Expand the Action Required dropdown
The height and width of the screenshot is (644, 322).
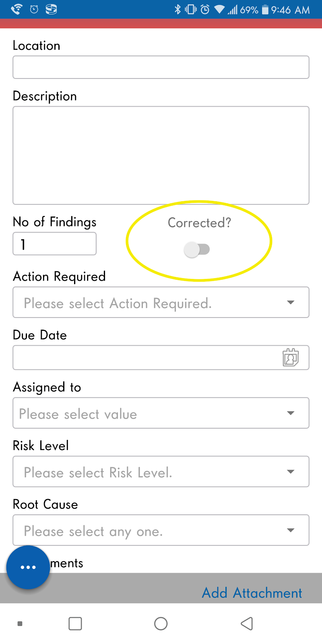coord(161,302)
